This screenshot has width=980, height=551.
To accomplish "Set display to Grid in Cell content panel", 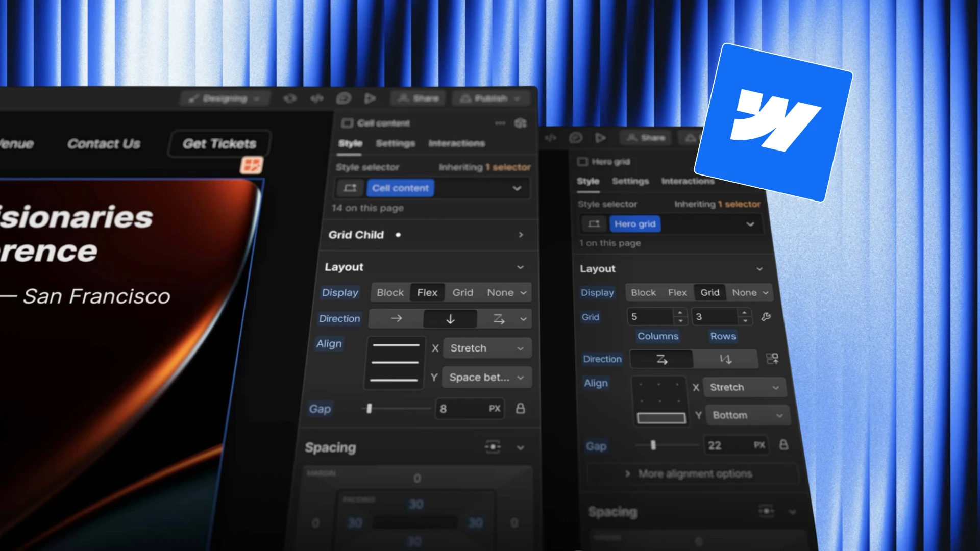I will (462, 293).
